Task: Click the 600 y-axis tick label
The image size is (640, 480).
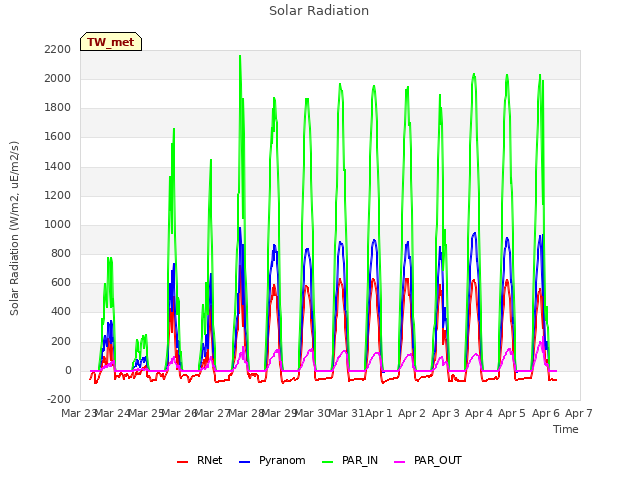Action: coord(61,282)
